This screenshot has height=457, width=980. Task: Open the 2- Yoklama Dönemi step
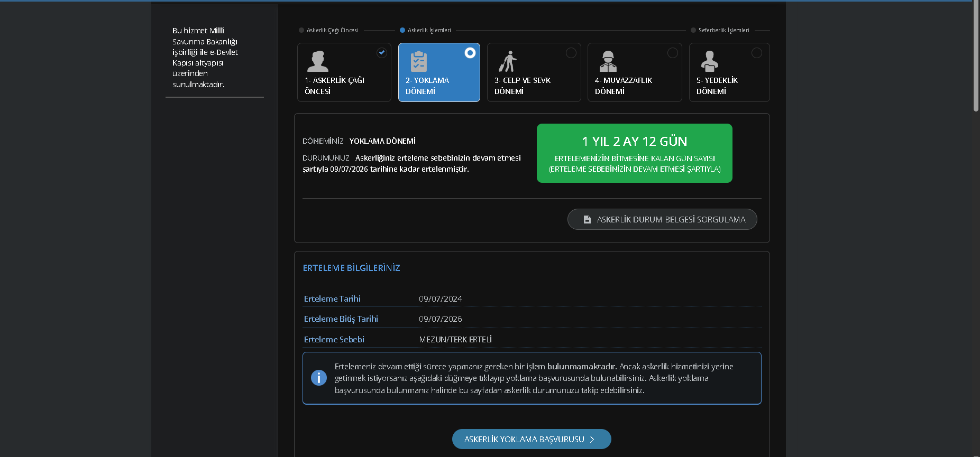pyautogui.click(x=439, y=72)
